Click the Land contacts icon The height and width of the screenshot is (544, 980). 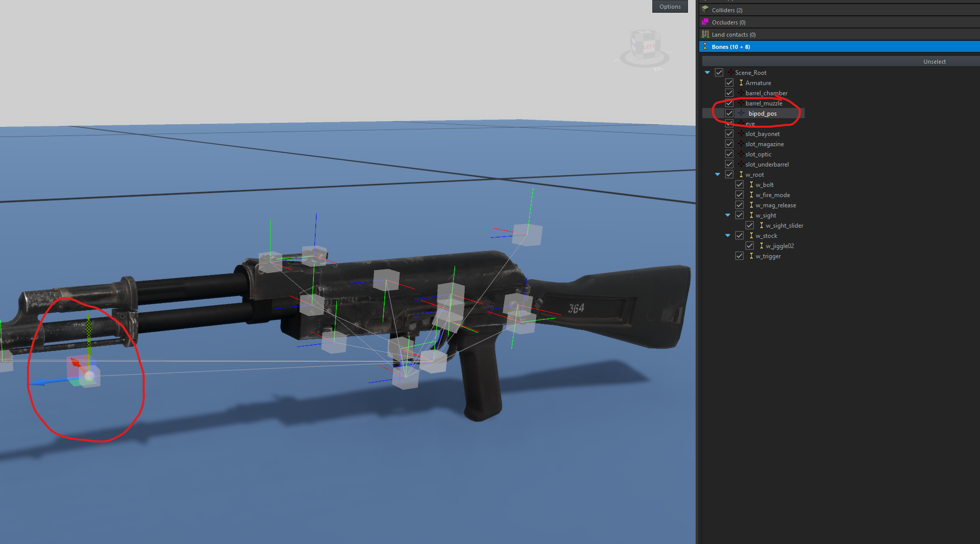click(x=705, y=34)
